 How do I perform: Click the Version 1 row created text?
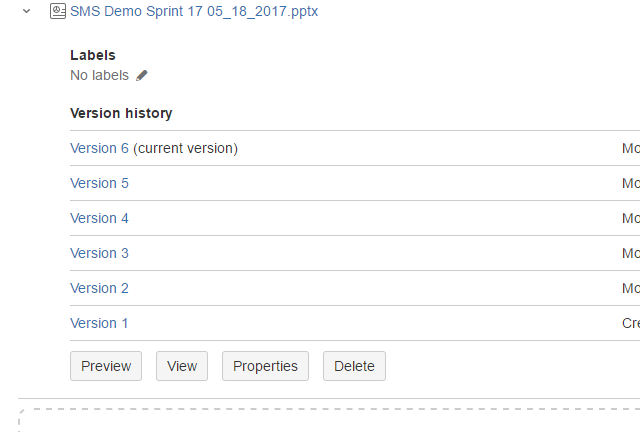631,323
